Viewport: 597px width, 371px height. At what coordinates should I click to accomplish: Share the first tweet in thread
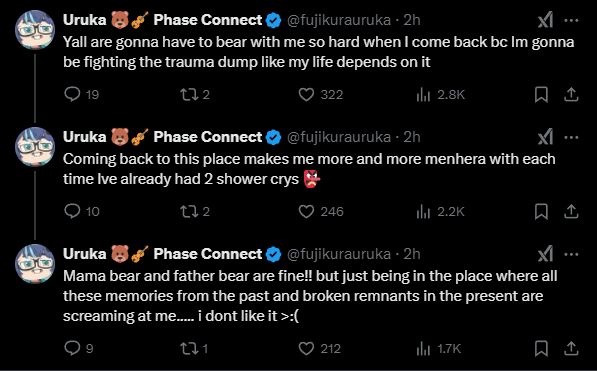tap(571, 94)
